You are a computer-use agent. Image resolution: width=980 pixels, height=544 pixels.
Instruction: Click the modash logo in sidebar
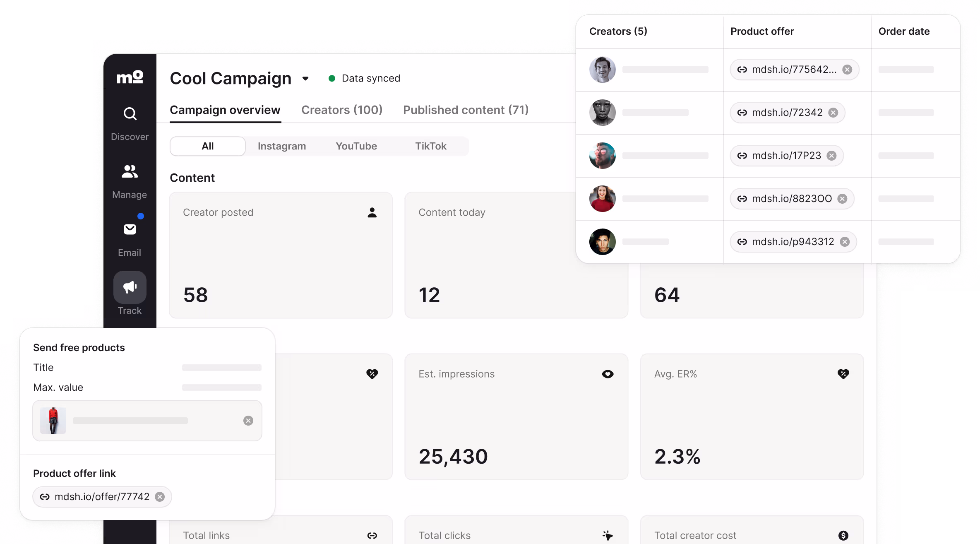130,77
